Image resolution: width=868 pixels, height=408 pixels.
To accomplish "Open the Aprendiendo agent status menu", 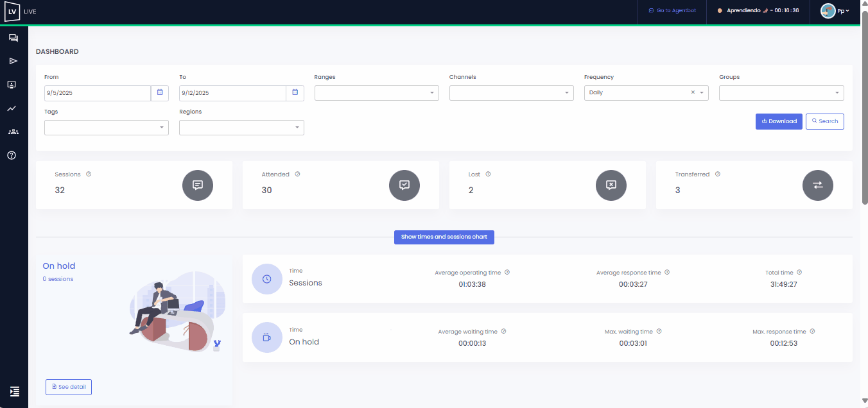I will click(x=758, y=11).
